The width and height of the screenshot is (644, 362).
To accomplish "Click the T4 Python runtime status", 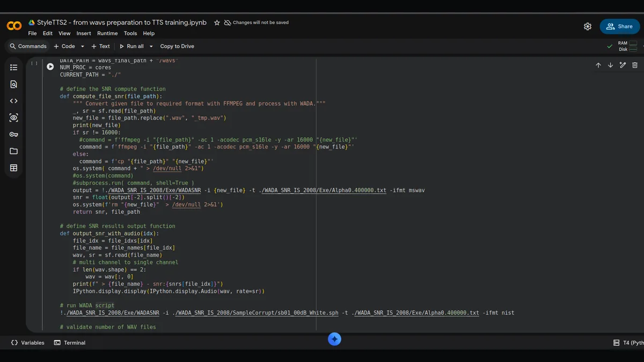I will tap(628, 343).
